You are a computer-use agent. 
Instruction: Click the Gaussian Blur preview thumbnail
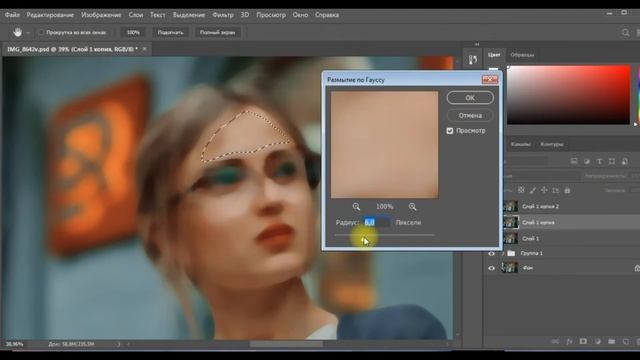384,144
